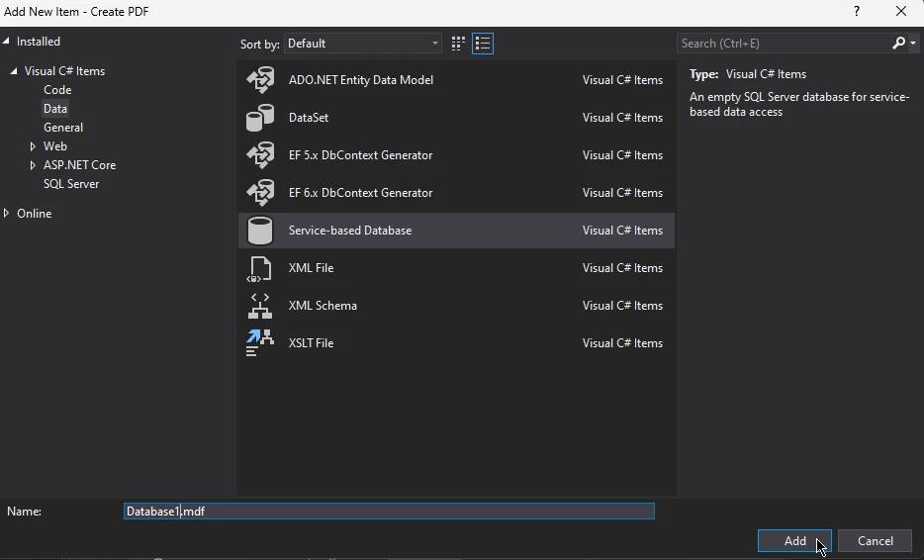Select the SQL Server category
The image size is (924, 560).
click(71, 184)
